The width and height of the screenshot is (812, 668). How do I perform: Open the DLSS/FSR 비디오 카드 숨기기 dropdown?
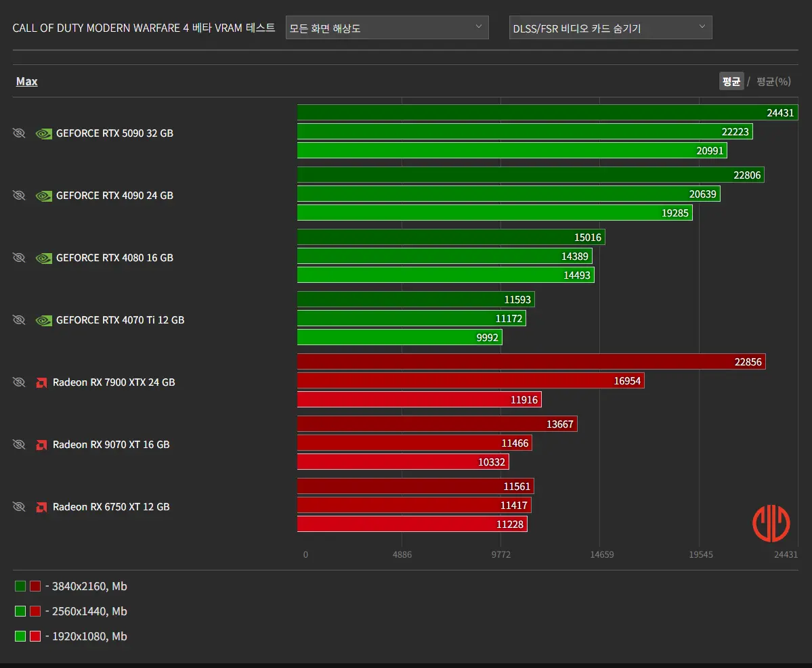(x=611, y=28)
